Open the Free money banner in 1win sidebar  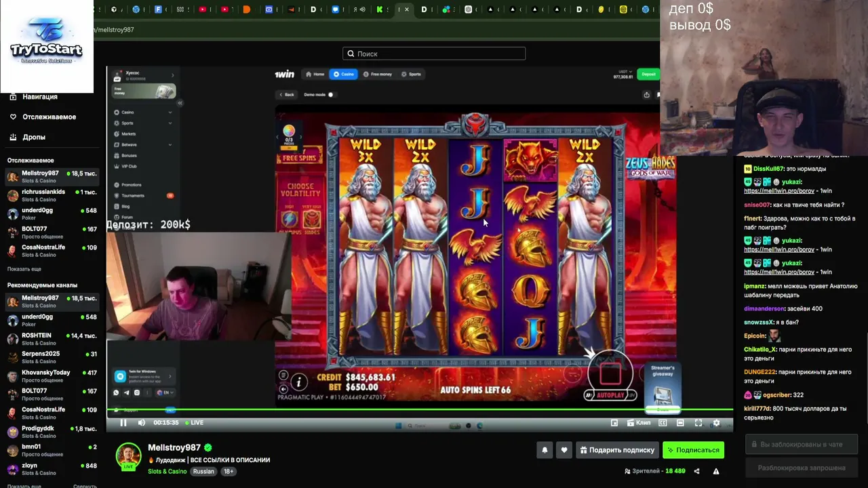point(144,91)
